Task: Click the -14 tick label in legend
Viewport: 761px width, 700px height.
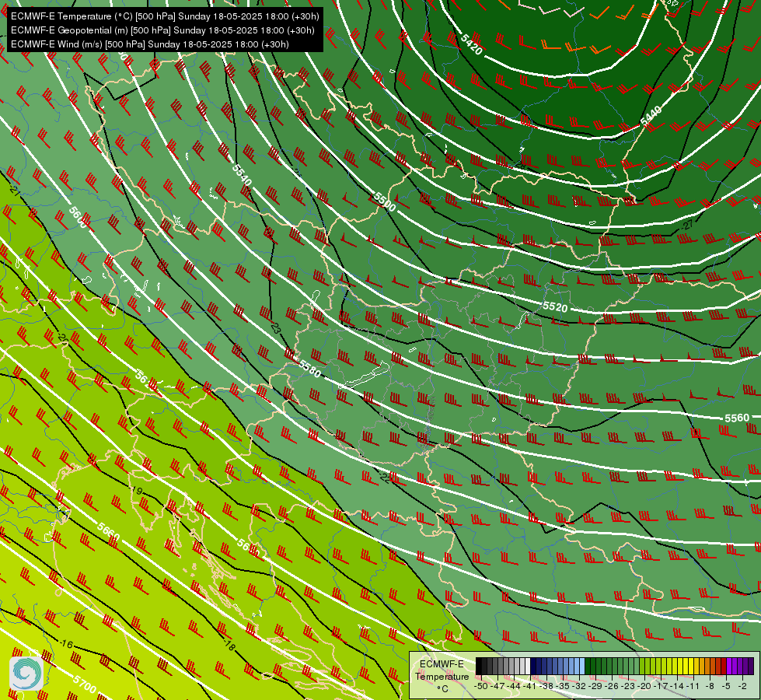Action: click(678, 686)
